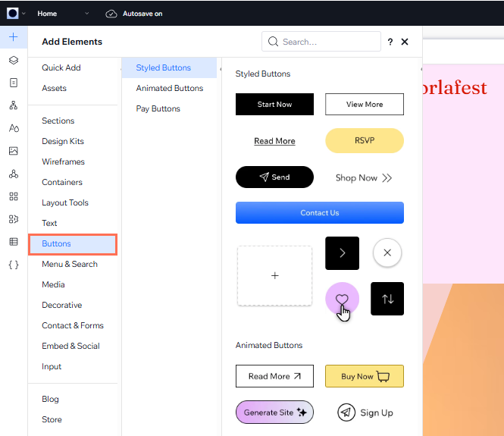Viewport: 504px width, 436px height.
Task: Pick the yellow RSVP button style
Action: (x=365, y=140)
